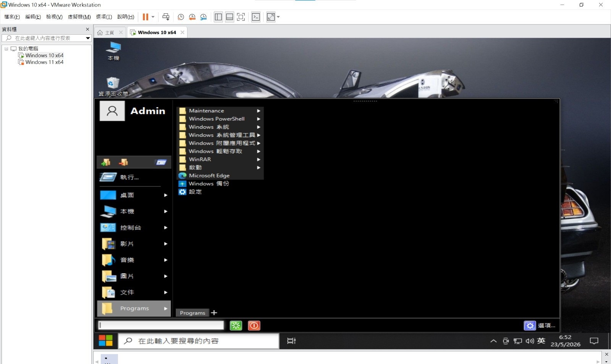Click the send Ctrl+Alt+Del toolbar icon
This screenshot has height=364, width=611.
pos(166,17)
